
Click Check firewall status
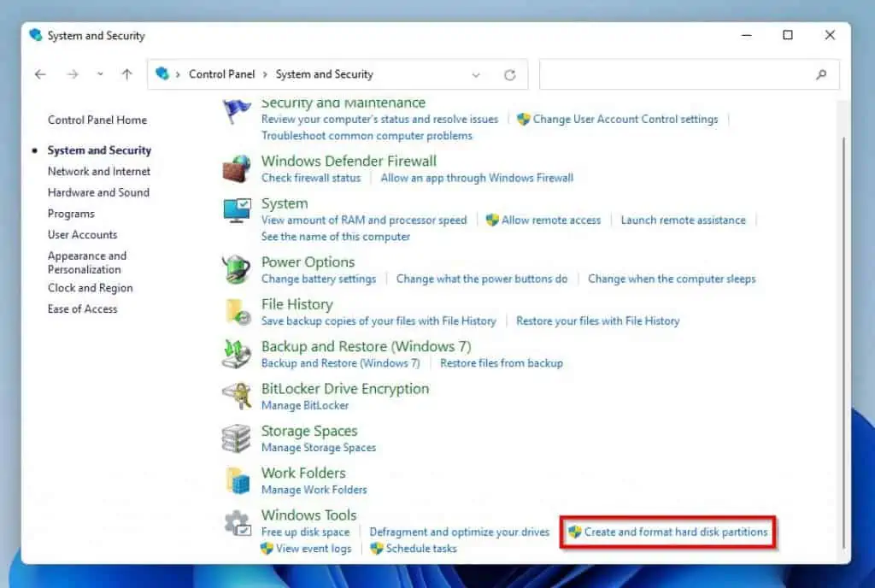click(311, 178)
